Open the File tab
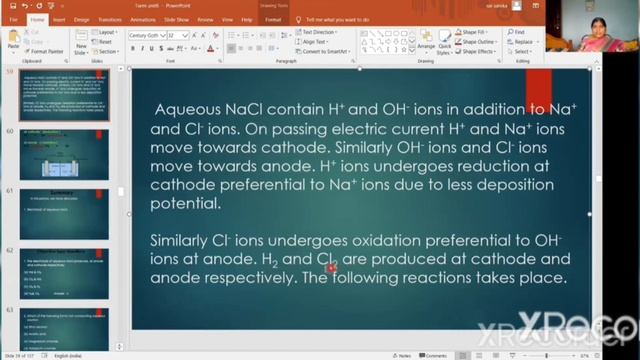The width and height of the screenshot is (640, 360). click(13, 20)
